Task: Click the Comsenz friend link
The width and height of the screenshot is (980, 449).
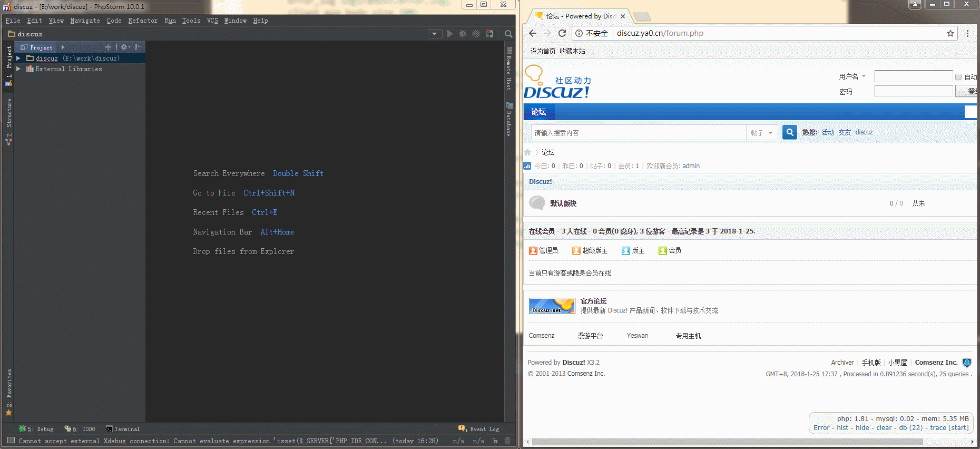Action: click(542, 336)
